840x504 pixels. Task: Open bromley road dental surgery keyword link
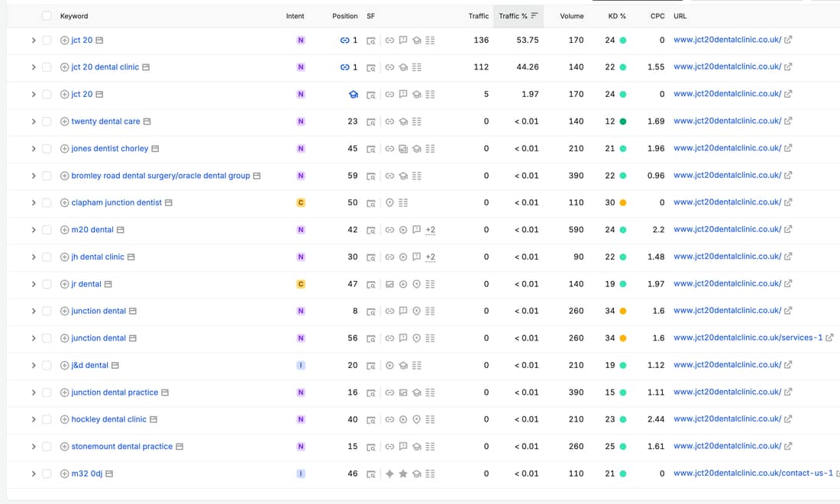[x=160, y=176]
